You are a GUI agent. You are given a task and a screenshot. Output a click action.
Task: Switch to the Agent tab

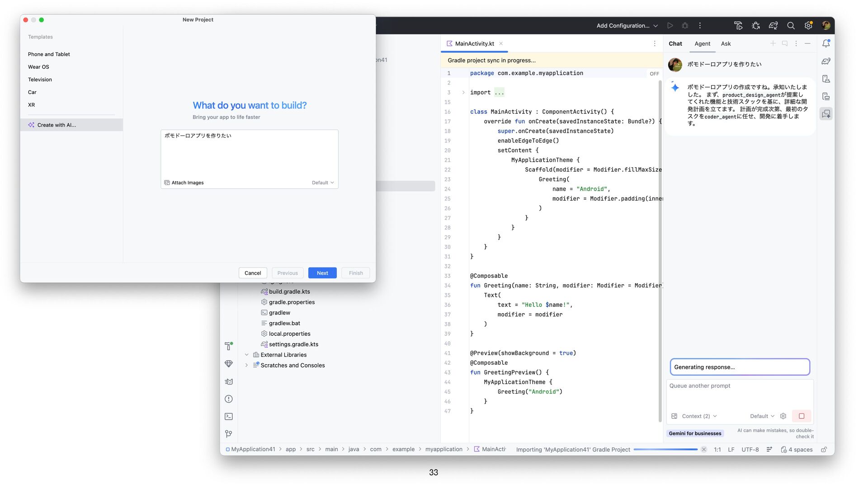click(x=702, y=44)
